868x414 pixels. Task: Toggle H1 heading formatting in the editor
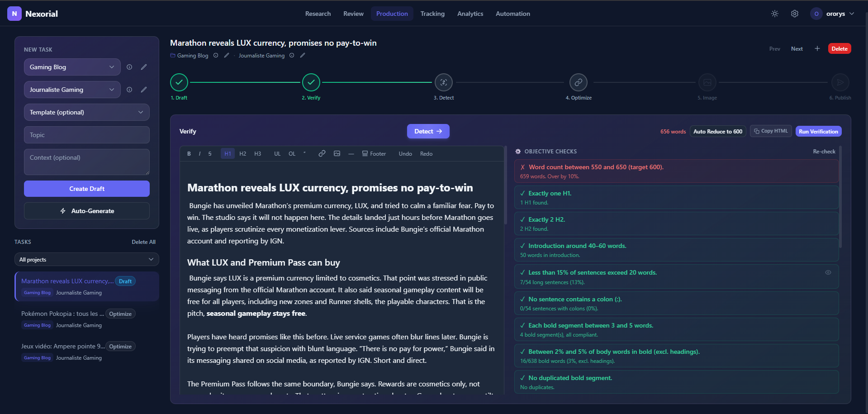[228, 154]
